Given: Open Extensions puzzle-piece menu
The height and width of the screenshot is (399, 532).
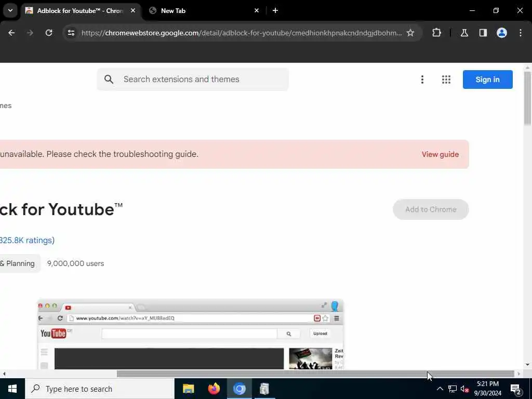Looking at the screenshot, I should (436, 33).
